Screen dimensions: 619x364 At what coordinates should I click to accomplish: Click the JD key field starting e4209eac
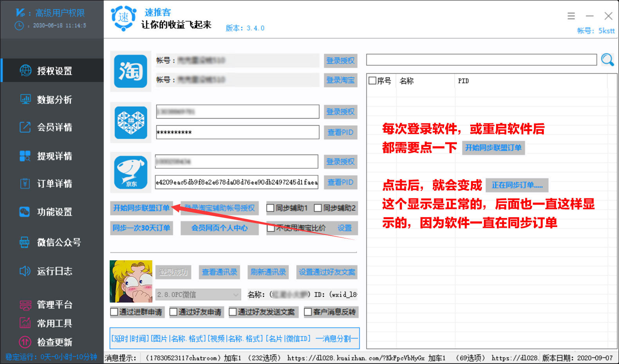[236, 182]
